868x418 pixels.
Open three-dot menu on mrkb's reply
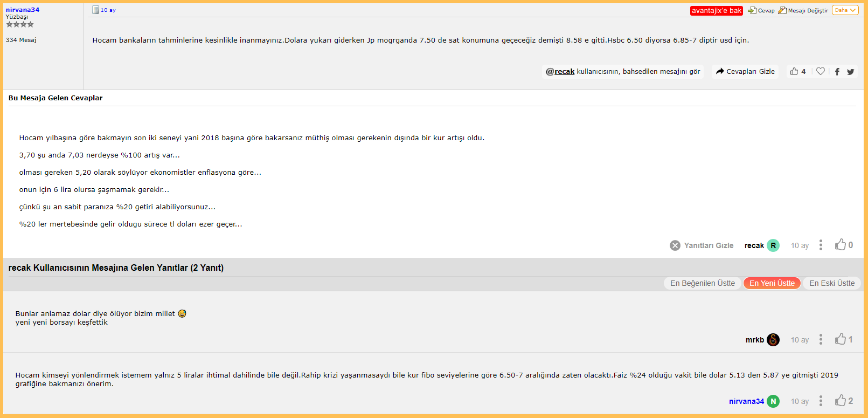(821, 339)
